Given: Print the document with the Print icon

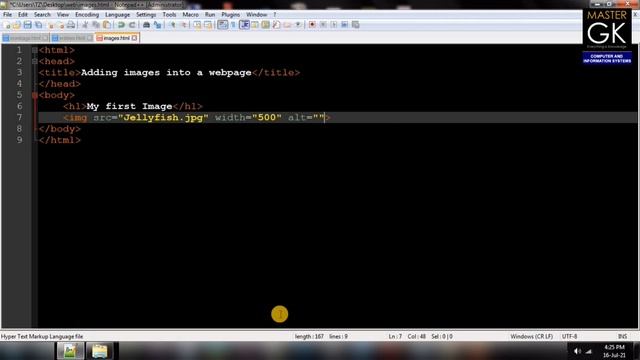Looking at the screenshot, I should (x=71, y=25).
